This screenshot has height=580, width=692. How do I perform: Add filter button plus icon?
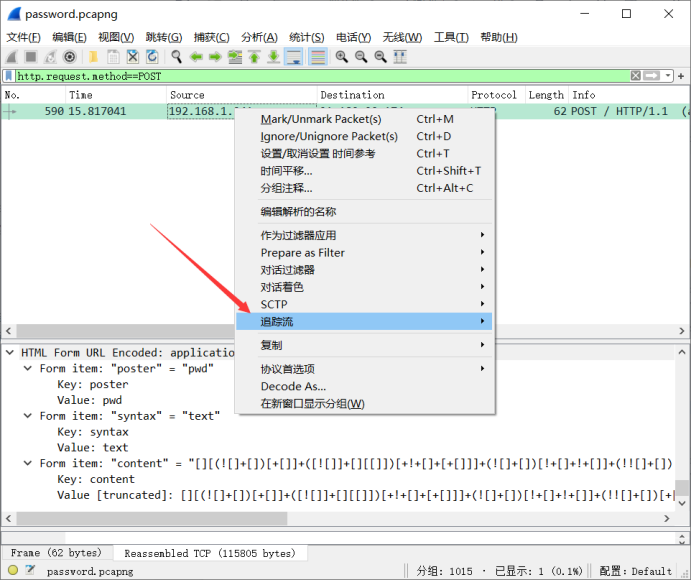tap(681, 76)
